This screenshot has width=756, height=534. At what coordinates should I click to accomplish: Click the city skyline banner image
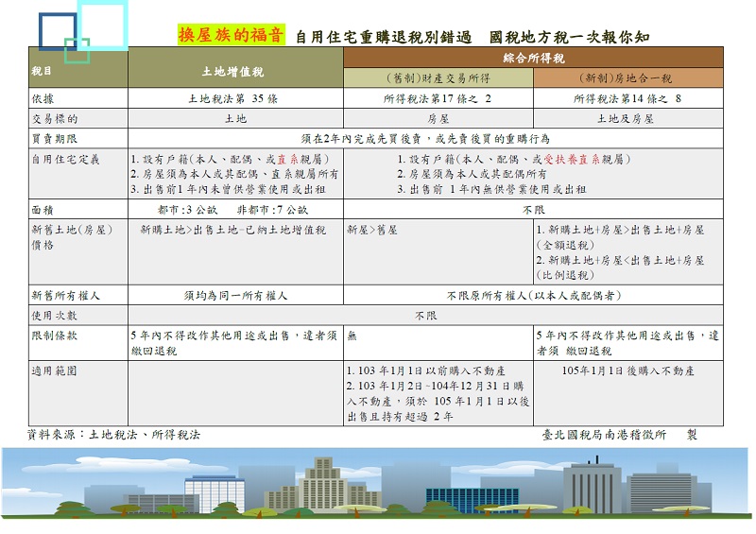click(378, 484)
